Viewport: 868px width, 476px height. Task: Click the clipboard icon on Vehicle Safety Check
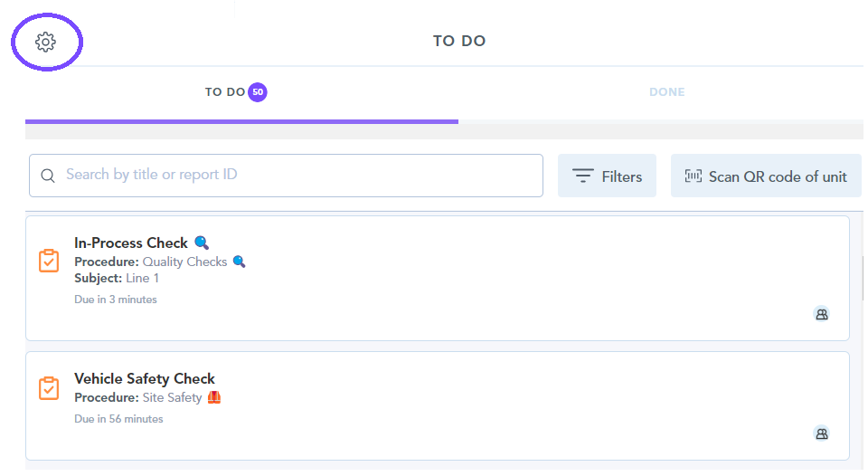(x=49, y=388)
